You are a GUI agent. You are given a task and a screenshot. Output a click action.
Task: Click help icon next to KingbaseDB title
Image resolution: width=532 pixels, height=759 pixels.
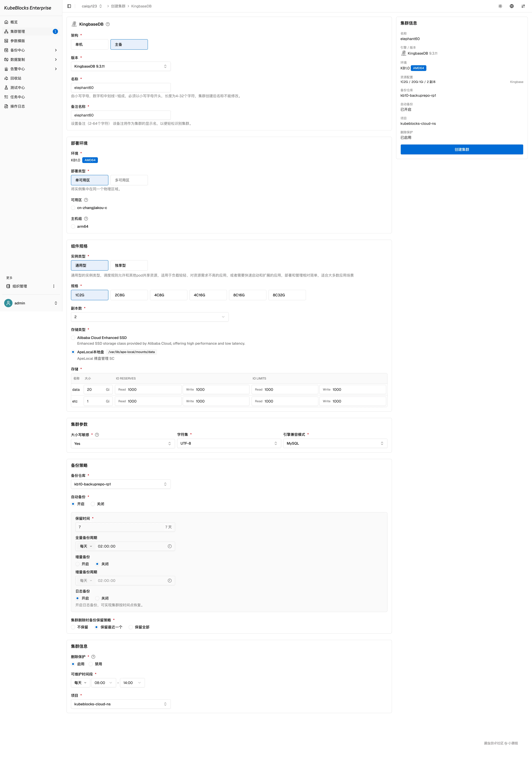click(108, 24)
